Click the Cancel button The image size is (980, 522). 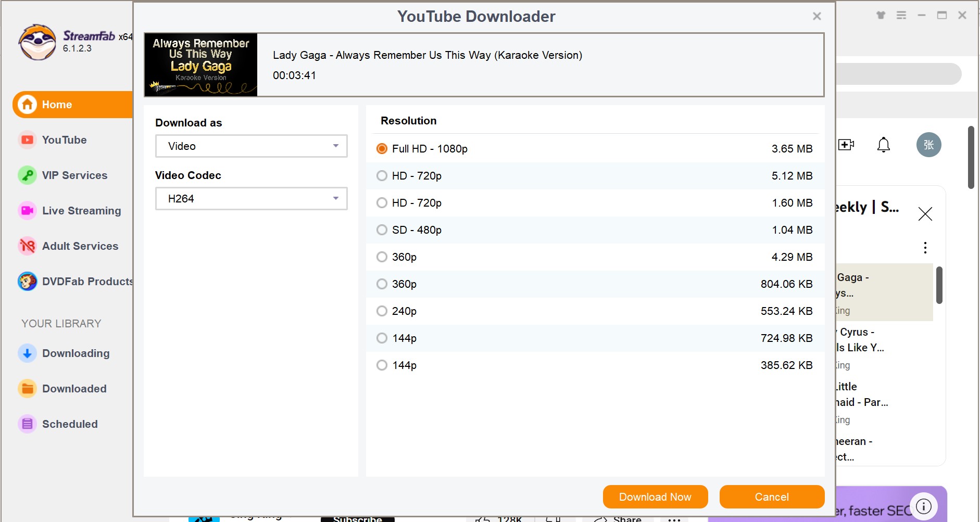pos(772,497)
